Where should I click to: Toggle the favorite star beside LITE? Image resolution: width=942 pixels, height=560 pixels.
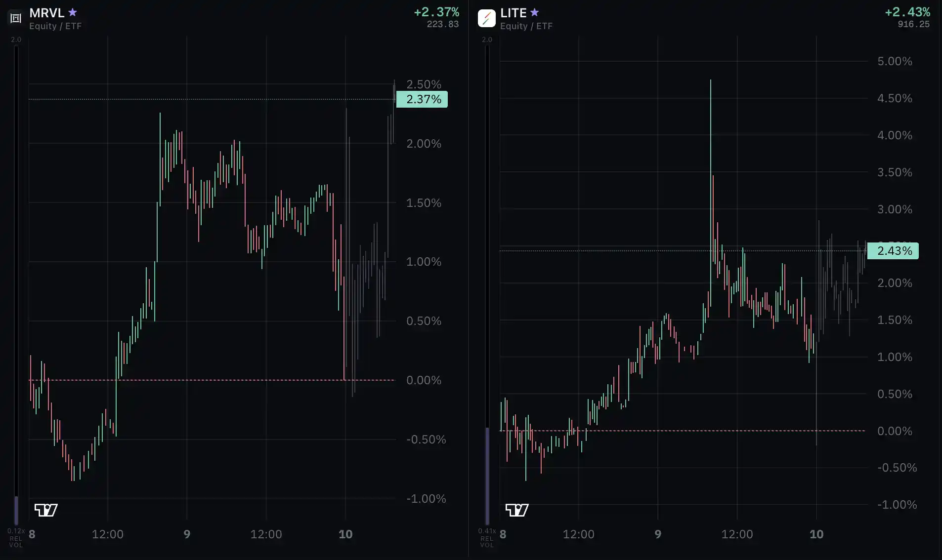pyautogui.click(x=534, y=12)
